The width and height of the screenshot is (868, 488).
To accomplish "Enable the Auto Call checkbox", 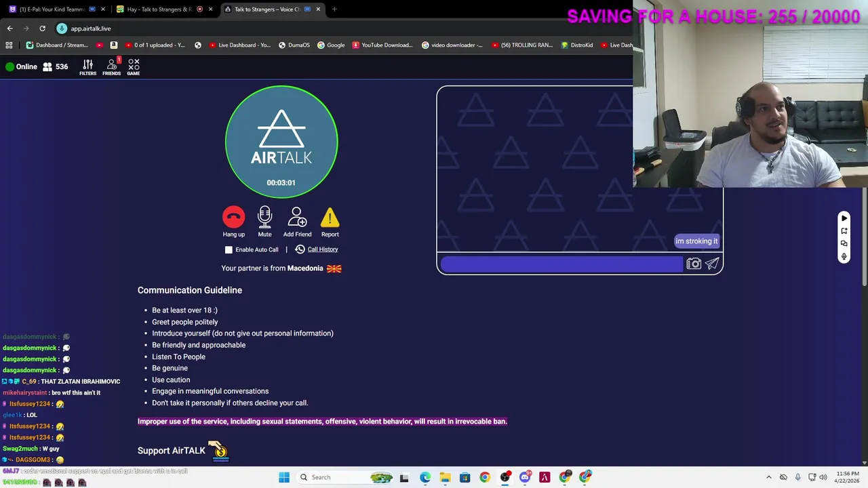I will coord(229,249).
